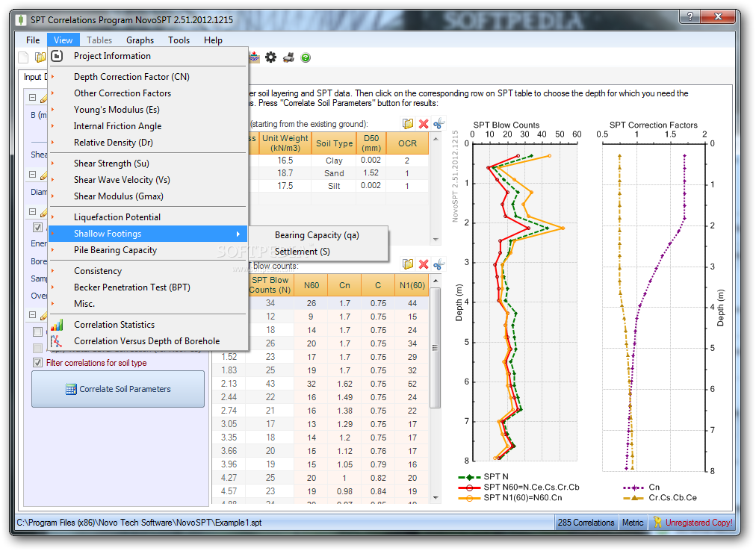Image resolution: width=756 pixels, height=551 pixels.
Task: Click the Metric units status button
Action: 633,523
